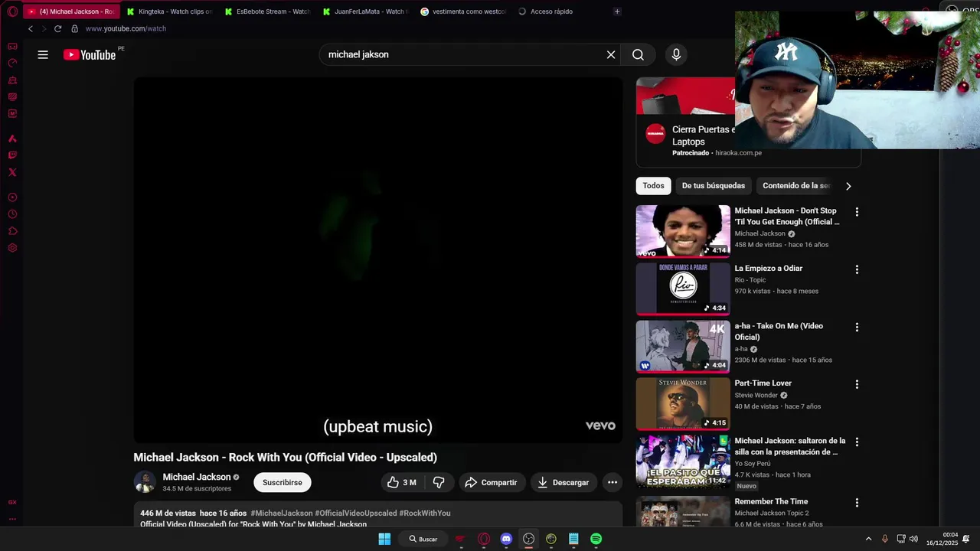The height and width of the screenshot is (551, 980).
Task: Open options menu for 'La Empiezo a Odiar'
Action: click(857, 269)
